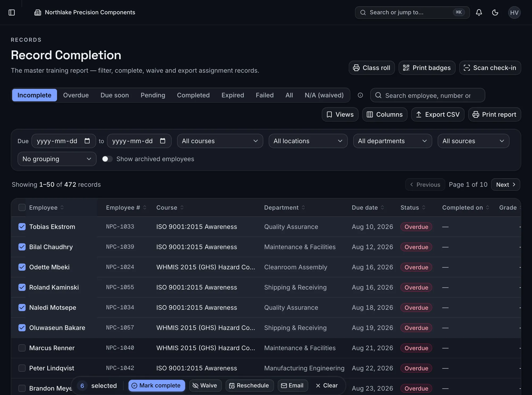This screenshot has height=395, width=532.
Task: Switch theme with the moon icon
Action: pos(495,12)
